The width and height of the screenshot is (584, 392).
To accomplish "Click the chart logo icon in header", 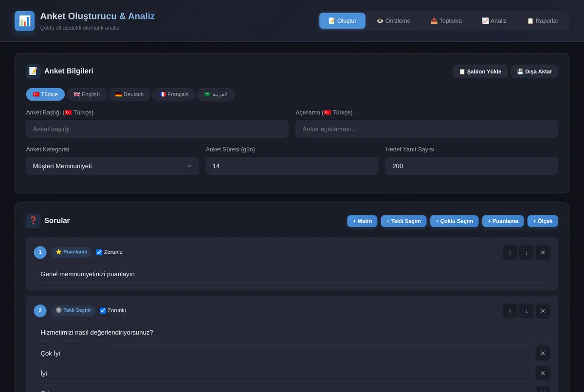I will click(x=25, y=21).
